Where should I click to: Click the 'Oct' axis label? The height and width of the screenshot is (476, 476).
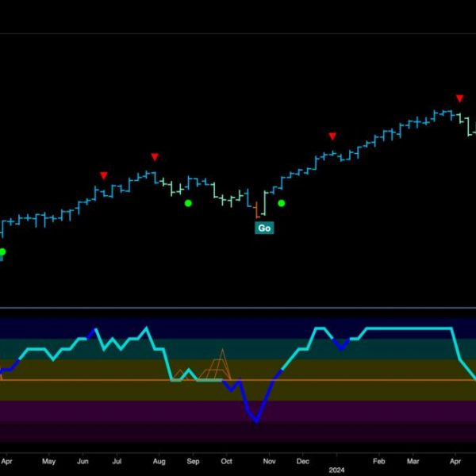click(x=226, y=462)
